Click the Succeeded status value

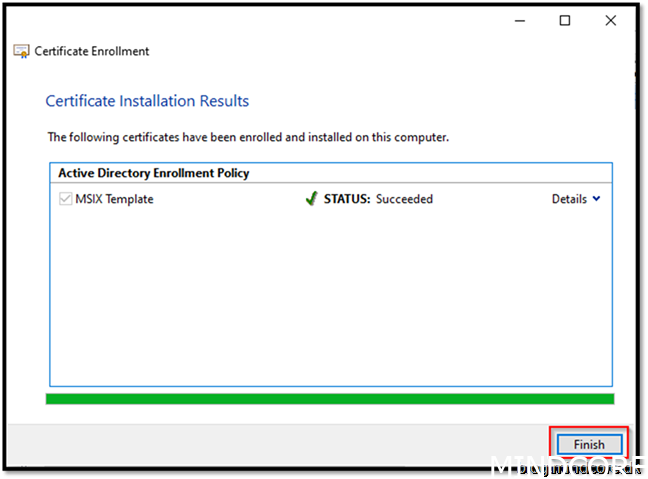point(404,199)
